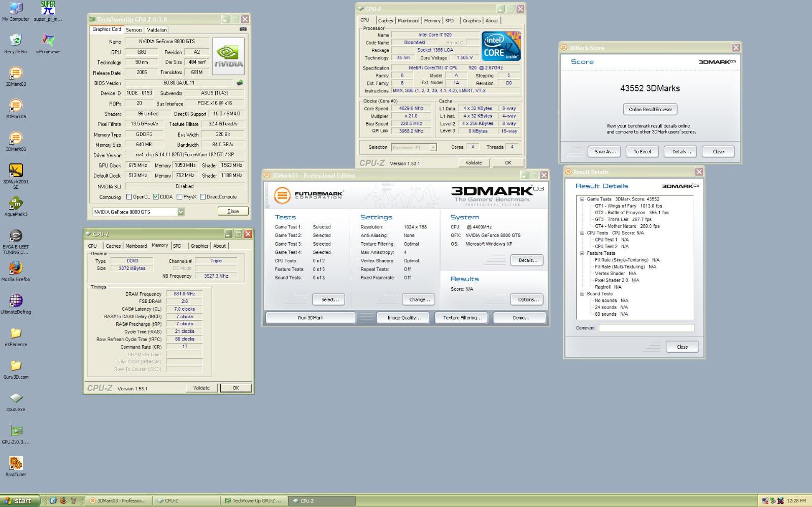Click Demo... button in 3DMark03
The image size is (812, 507).
[520, 318]
